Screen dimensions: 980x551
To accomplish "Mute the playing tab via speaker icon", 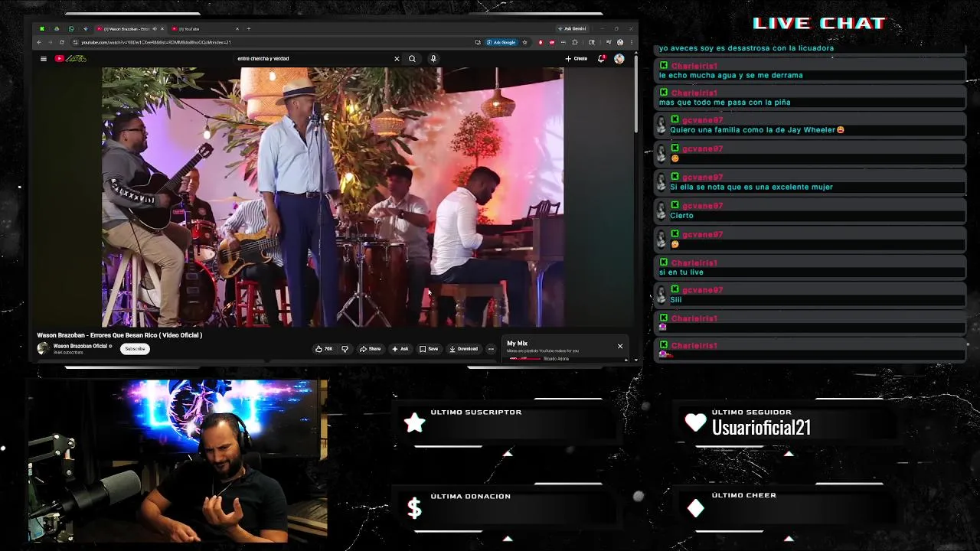I will click(x=154, y=29).
